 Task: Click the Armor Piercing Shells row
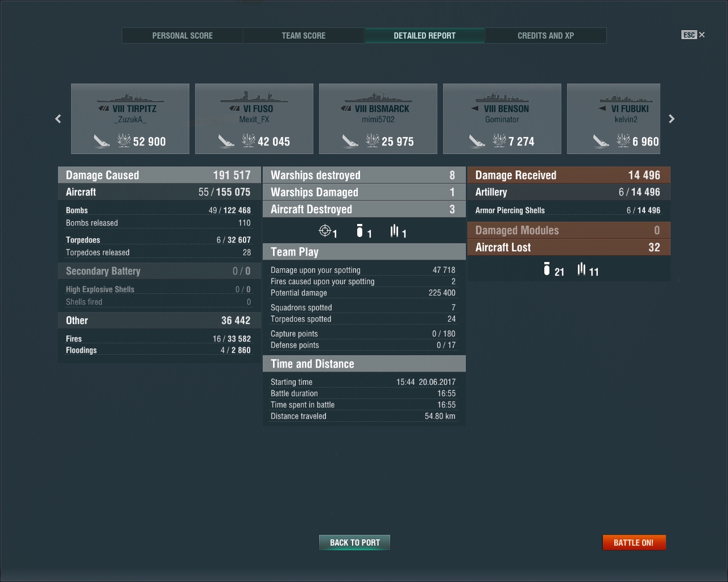pyautogui.click(x=568, y=210)
